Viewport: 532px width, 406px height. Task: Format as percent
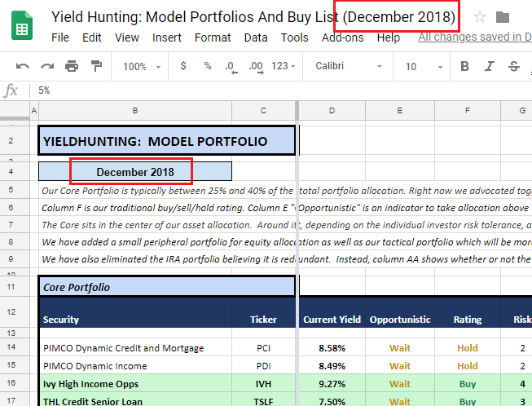[x=208, y=66]
